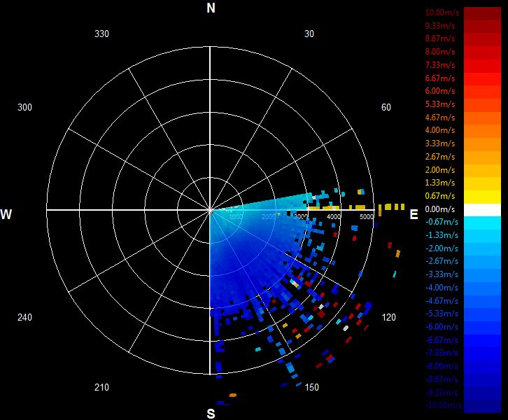This screenshot has width=508, height=420.
Task: Click the 5.33m/s legend label
Action: point(440,104)
